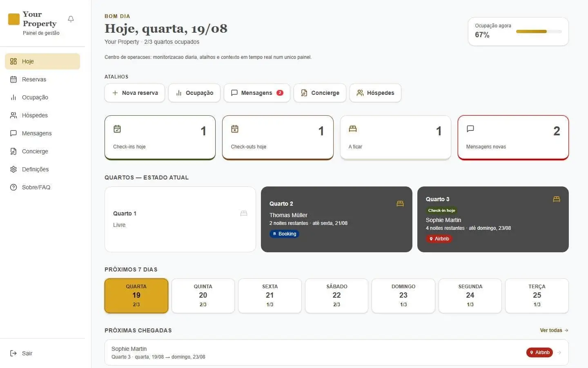Click the Nova reserva shortcut button
The image size is (588, 368).
(x=135, y=93)
